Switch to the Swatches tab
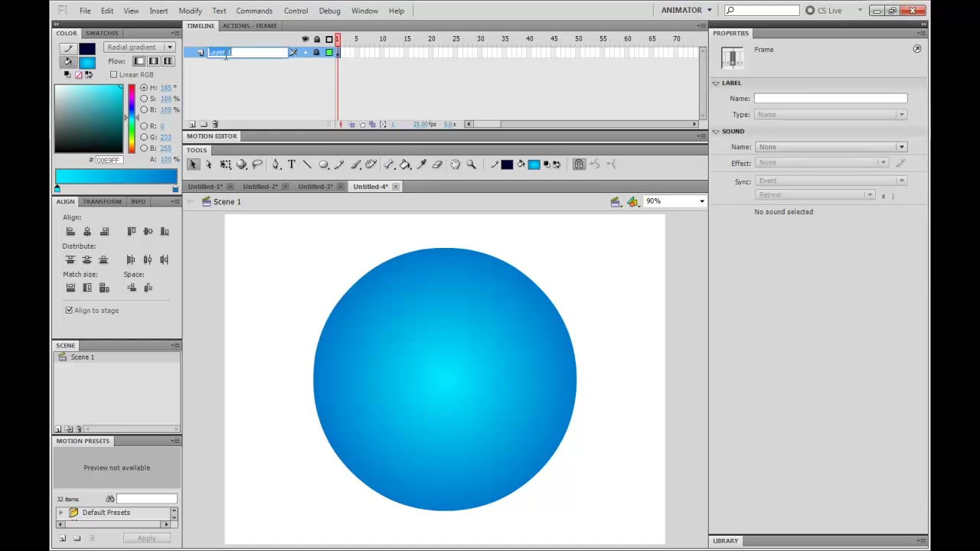Screen dimensions: 980x551 coord(102,34)
